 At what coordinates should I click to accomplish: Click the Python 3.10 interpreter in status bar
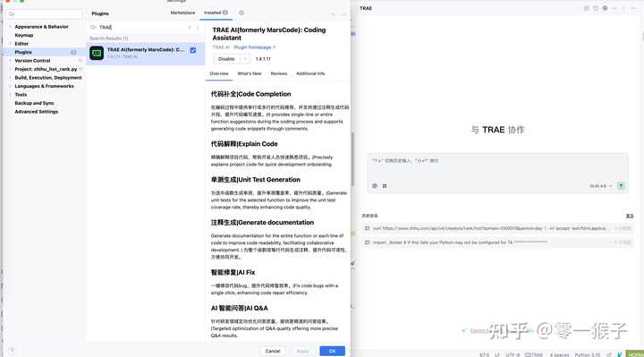[x=588, y=354]
